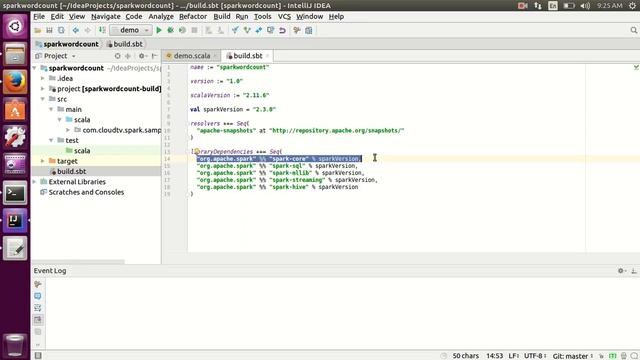Navigate forward with the gray right arrow
Image resolution: width=640 pixels, height=360 pixels.
tap(87, 30)
